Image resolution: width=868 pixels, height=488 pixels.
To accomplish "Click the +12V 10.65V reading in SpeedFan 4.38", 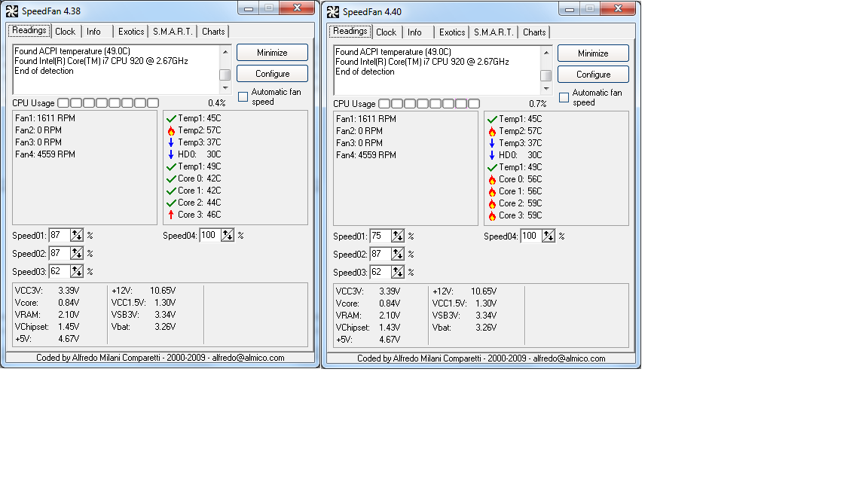I will [x=143, y=291].
